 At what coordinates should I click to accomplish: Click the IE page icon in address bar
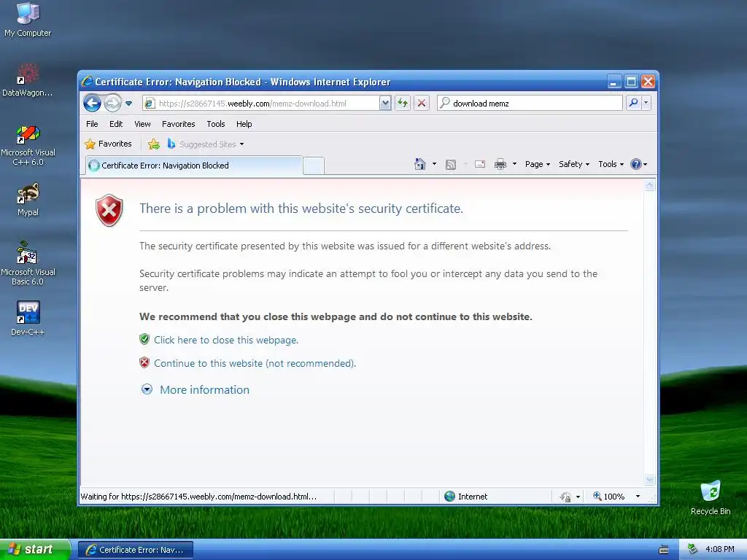click(x=149, y=104)
